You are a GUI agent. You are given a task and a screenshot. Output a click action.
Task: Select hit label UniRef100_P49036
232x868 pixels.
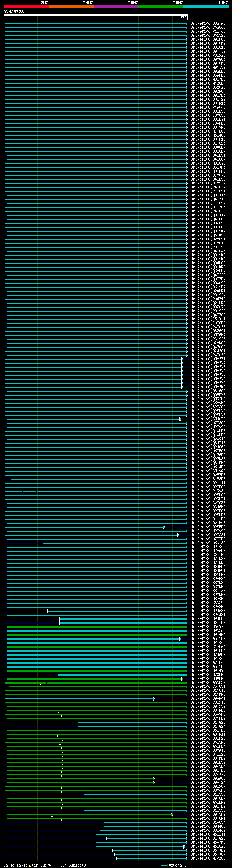tap(208, 327)
